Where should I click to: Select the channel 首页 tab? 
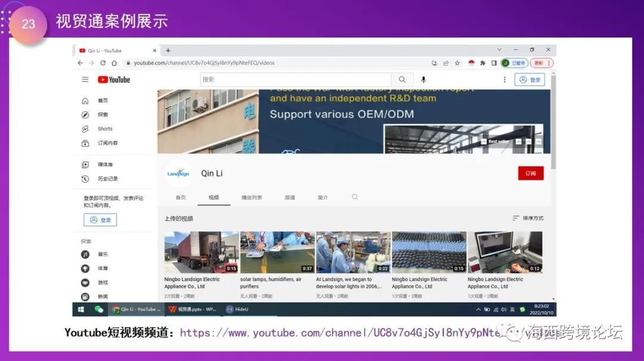[181, 197]
